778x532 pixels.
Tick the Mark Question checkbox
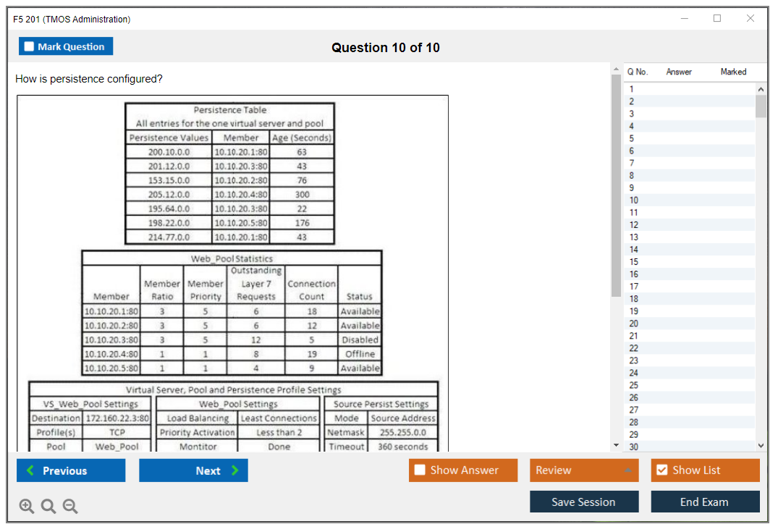pos(29,46)
